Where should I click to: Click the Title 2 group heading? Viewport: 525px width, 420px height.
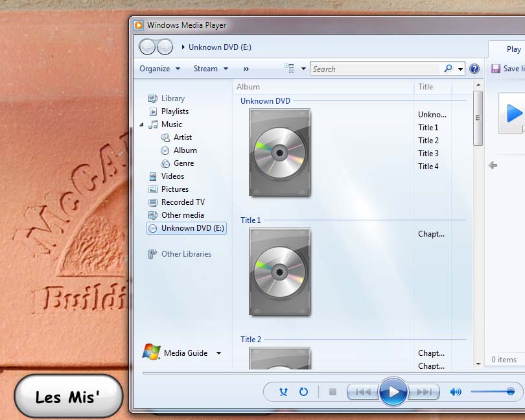(x=250, y=339)
